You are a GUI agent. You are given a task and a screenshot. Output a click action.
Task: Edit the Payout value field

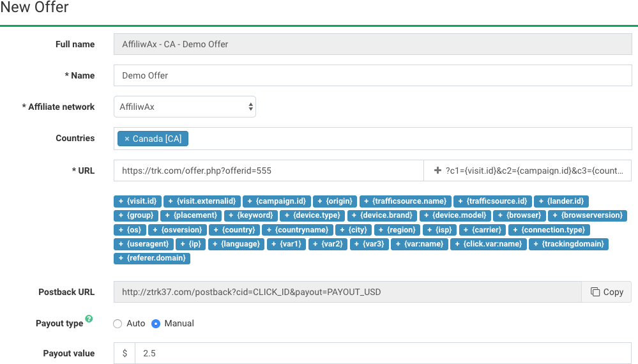tap(383, 353)
